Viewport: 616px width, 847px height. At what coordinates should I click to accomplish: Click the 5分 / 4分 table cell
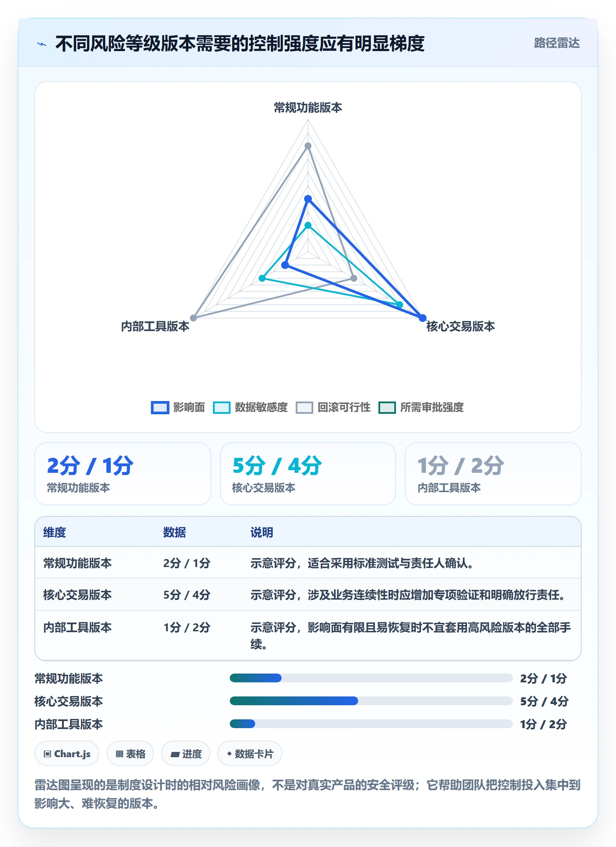point(187,595)
